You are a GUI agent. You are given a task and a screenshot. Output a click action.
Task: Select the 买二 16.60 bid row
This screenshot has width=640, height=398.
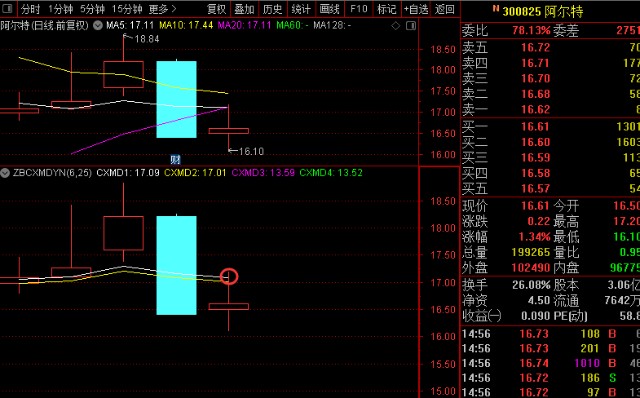(550, 142)
